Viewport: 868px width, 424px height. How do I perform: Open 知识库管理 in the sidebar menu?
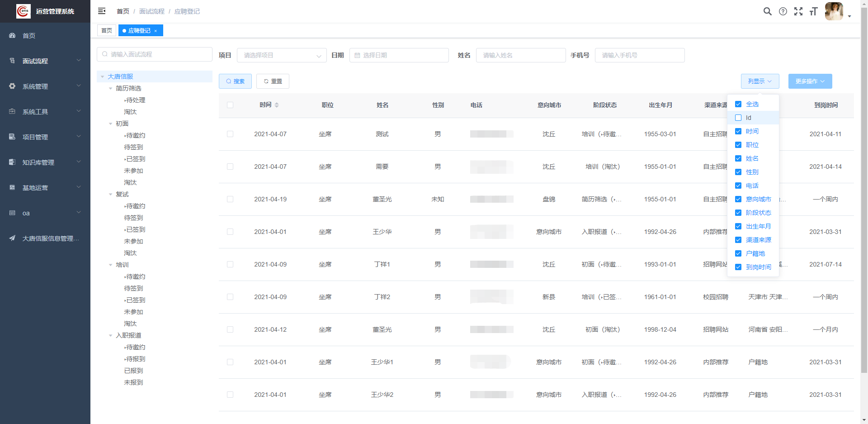(38, 162)
